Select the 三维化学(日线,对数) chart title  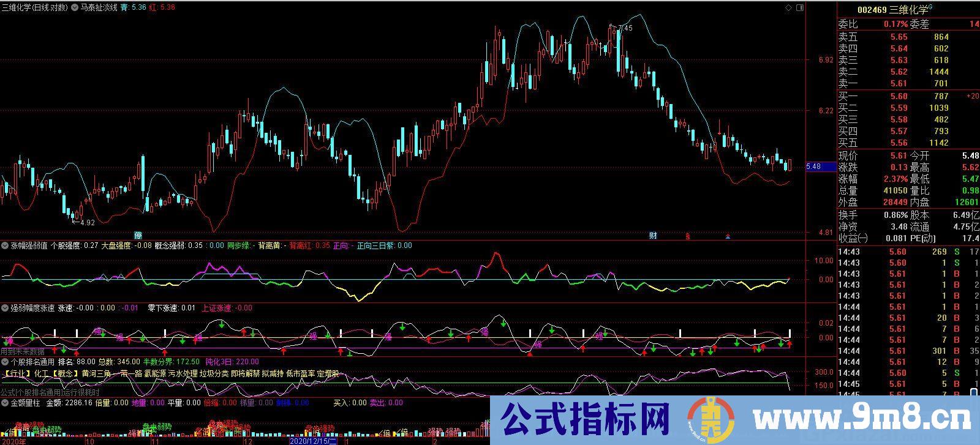[x=34, y=8]
